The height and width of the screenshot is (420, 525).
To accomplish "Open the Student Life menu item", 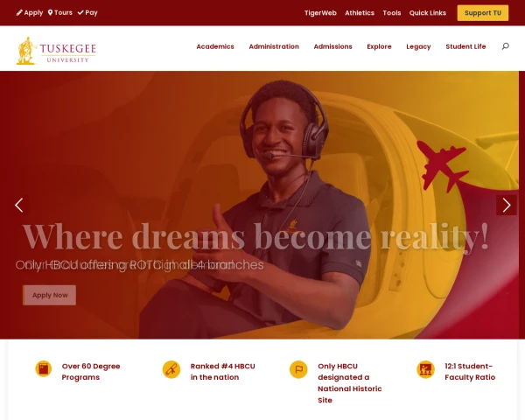I will pyautogui.click(x=465, y=46).
